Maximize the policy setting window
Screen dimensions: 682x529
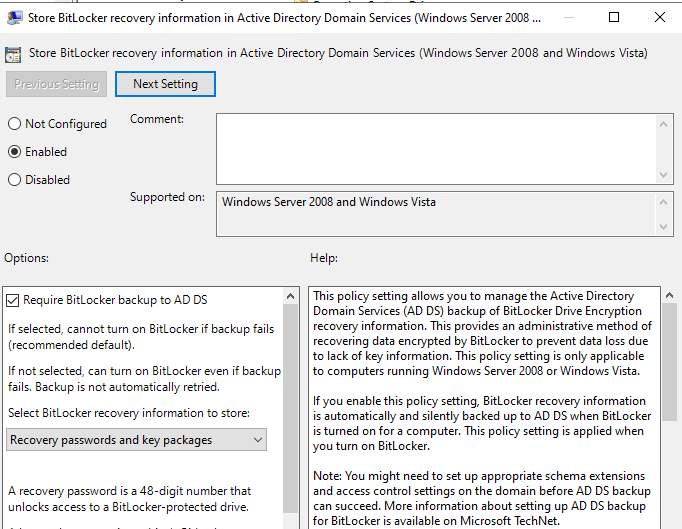614,17
